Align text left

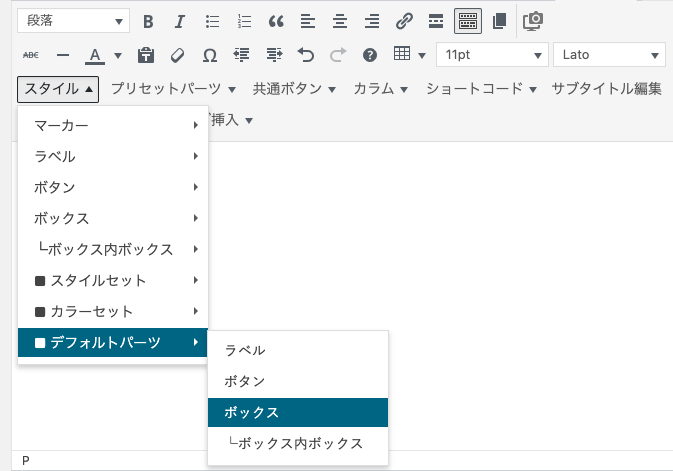coord(308,21)
